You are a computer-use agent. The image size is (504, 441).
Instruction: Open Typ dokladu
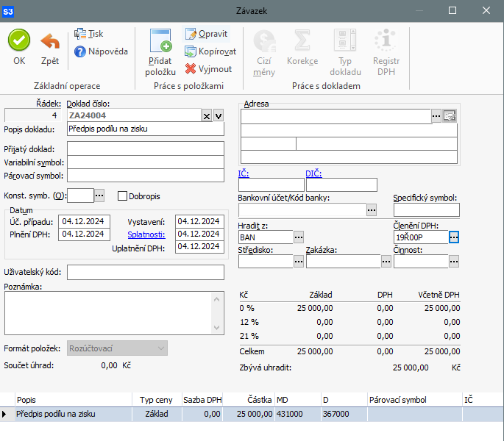coord(345,52)
